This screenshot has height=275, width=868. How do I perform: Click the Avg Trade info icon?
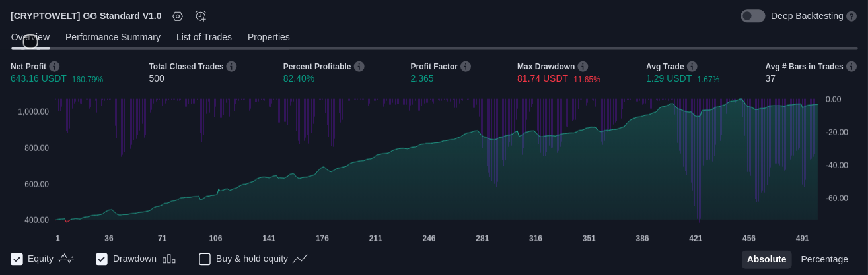692,67
